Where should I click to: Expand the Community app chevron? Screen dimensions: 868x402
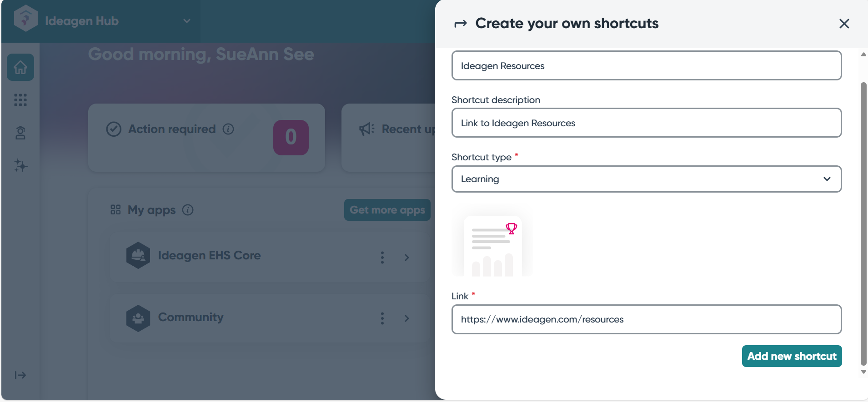click(407, 318)
